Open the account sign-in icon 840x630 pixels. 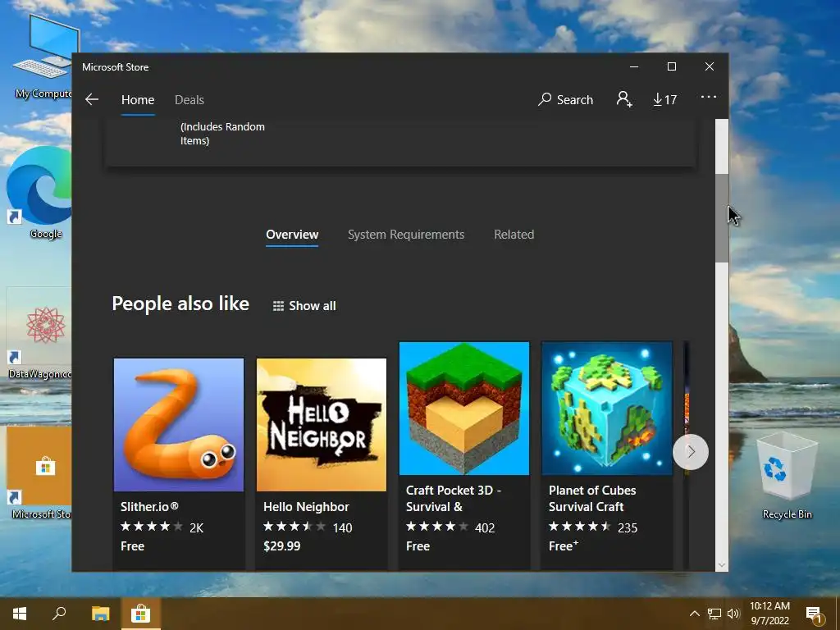(624, 99)
